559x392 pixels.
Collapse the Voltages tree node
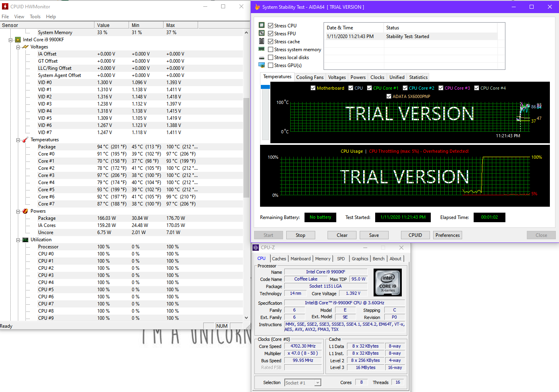pyautogui.click(x=18, y=47)
